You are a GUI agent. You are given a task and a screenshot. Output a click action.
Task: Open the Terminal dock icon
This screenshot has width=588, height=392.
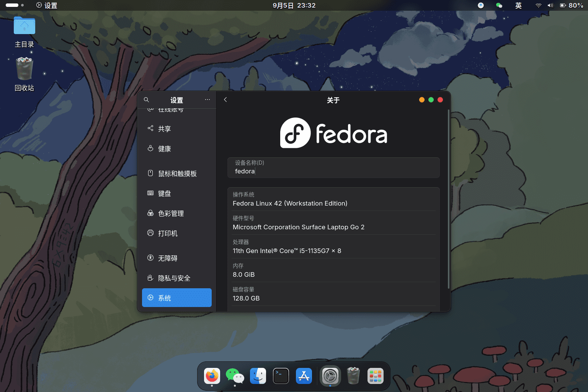click(x=281, y=376)
